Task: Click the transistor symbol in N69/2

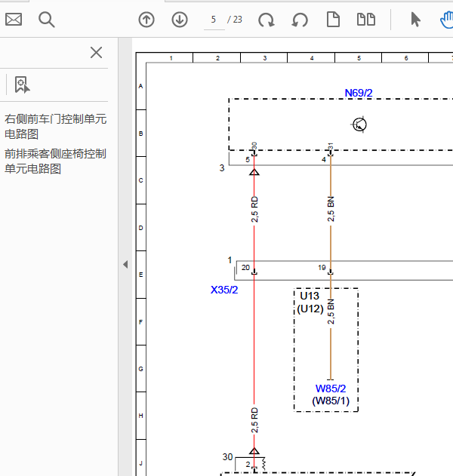Action: tap(359, 124)
